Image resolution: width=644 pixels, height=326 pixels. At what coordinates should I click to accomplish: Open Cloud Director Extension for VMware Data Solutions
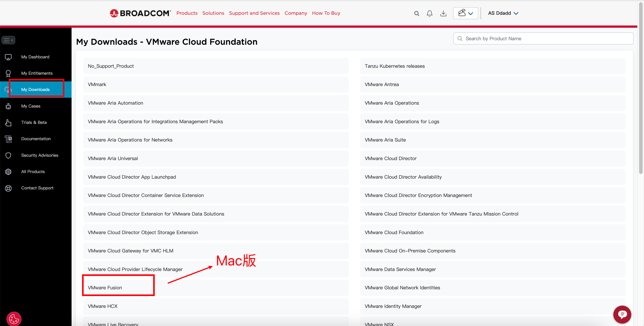point(216,214)
